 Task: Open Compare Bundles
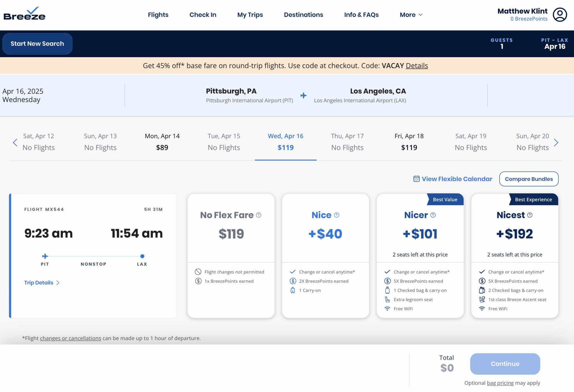pyautogui.click(x=529, y=179)
